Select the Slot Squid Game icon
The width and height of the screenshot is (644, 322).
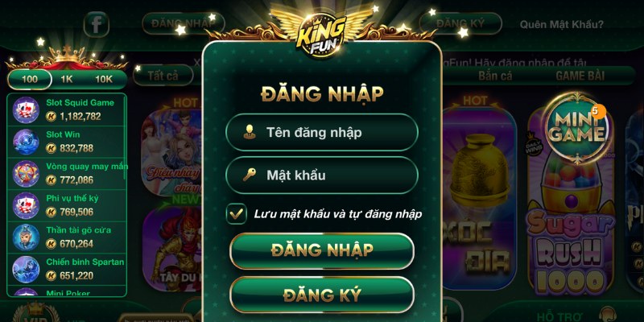(26, 109)
